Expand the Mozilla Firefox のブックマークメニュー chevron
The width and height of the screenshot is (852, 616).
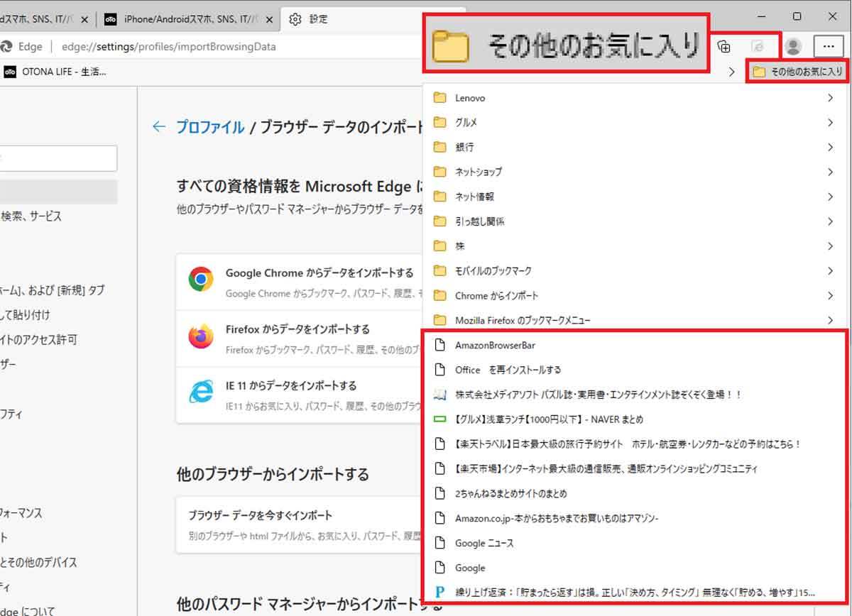pyautogui.click(x=830, y=320)
